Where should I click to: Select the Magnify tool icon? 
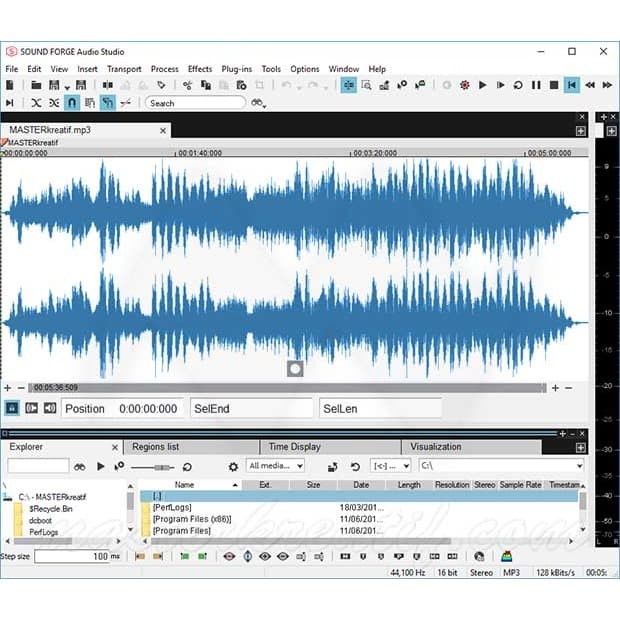click(367, 85)
